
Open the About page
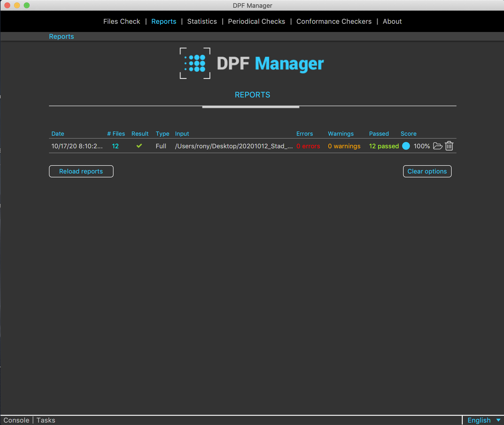tap(392, 21)
